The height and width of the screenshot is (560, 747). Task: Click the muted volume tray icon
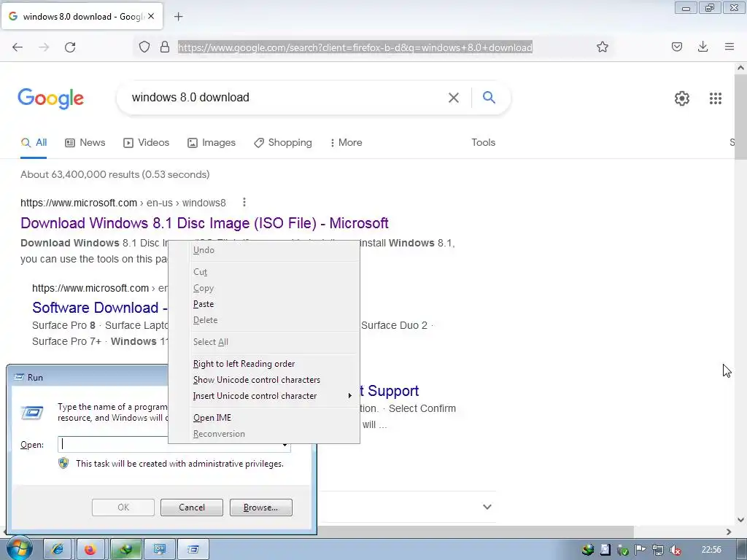[x=675, y=550]
